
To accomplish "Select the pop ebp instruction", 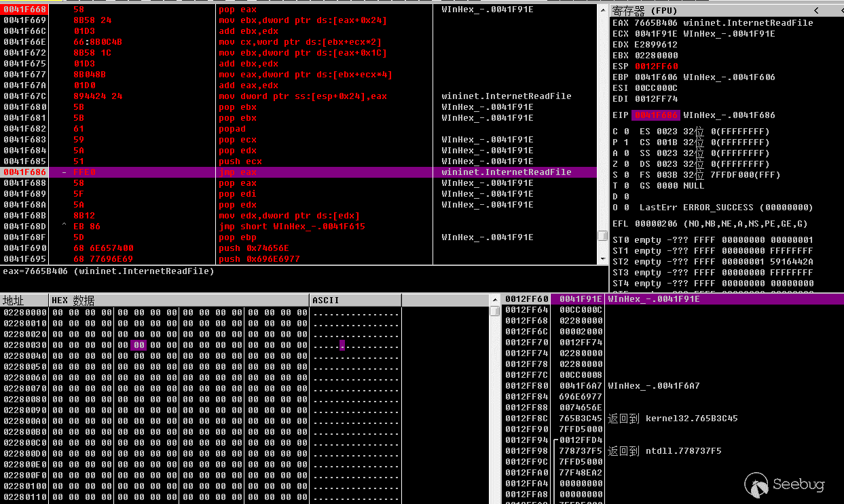I will click(x=238, y=237).
